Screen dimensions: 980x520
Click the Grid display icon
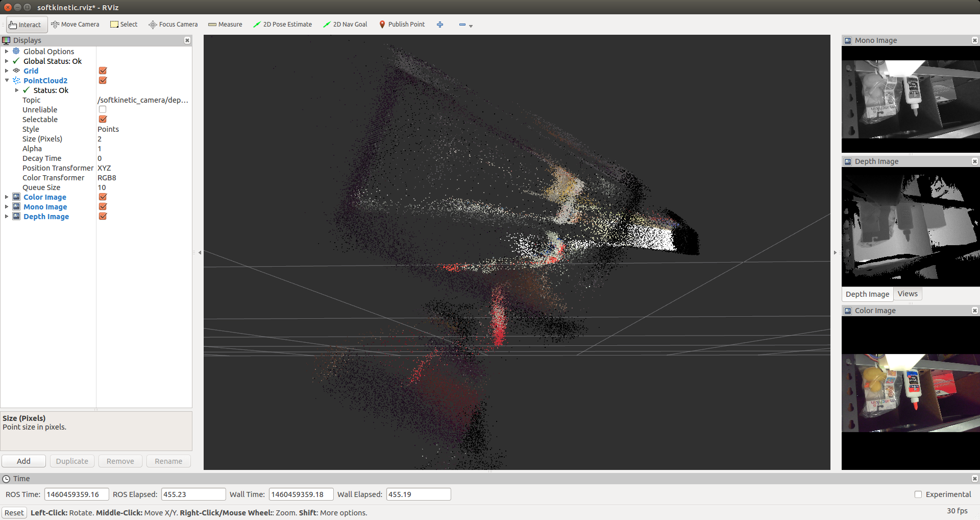tap(16, 70)
